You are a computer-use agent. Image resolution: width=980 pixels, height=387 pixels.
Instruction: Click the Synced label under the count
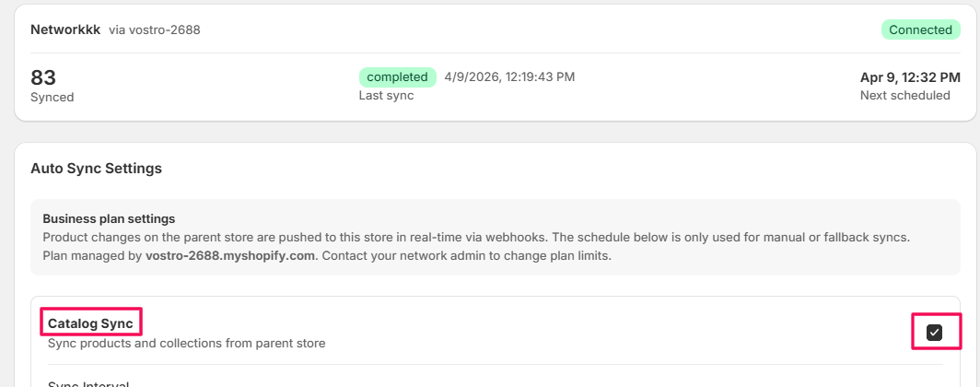coord(52,96)
